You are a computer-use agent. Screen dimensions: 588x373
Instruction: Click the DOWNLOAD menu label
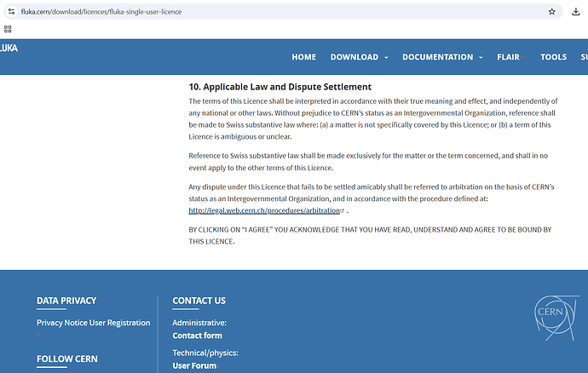[355, 57]
